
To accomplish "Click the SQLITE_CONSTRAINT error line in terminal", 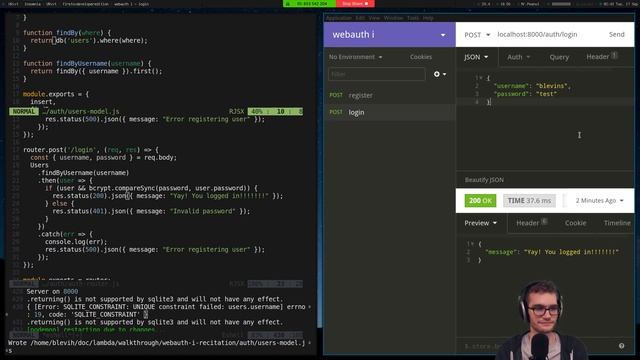I will click(x=166, y=307).
